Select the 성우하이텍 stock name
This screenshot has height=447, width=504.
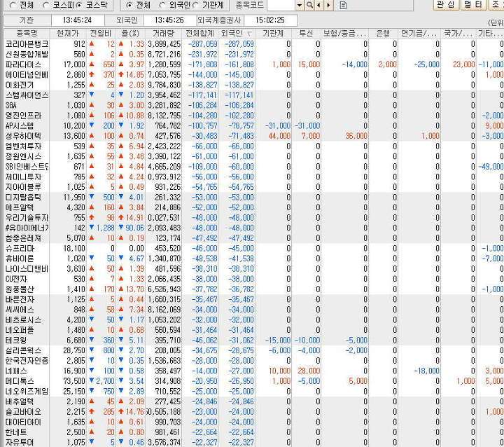24,136
